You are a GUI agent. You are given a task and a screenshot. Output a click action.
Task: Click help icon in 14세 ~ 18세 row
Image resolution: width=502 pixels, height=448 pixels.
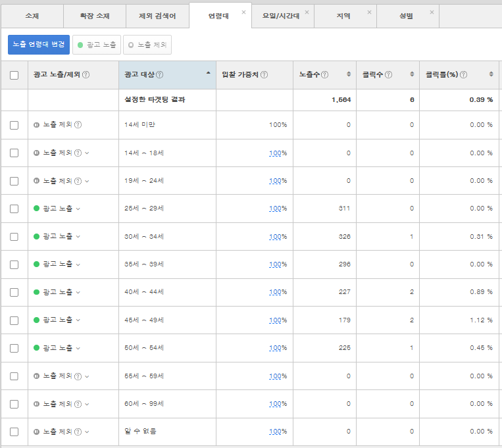point(78,153)
